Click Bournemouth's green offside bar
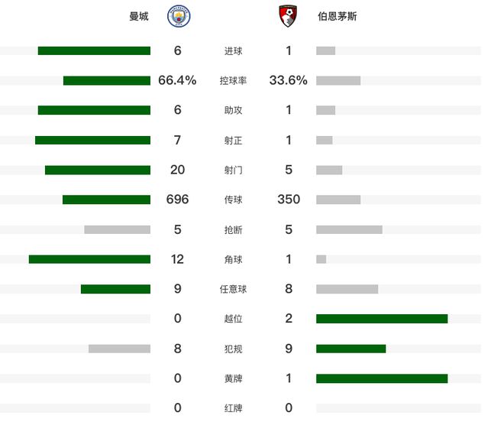Screen dimensions: 504x422 382,319
